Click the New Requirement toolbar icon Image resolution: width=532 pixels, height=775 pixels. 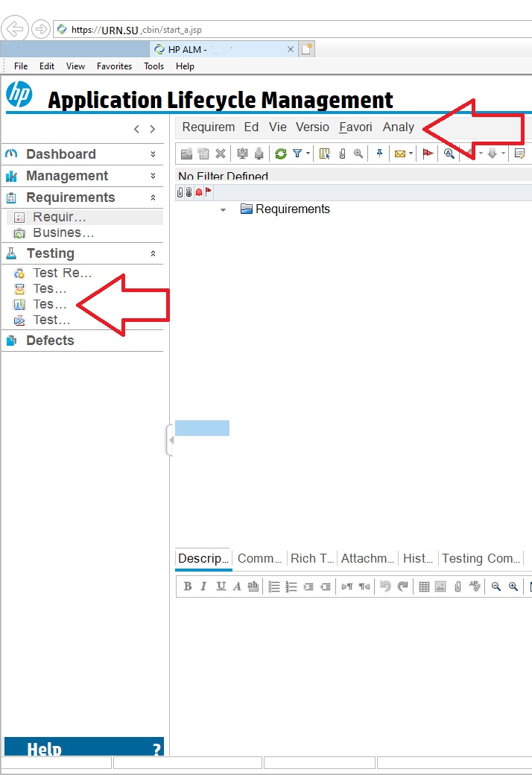pyautogui.click(x=203, y=154)
